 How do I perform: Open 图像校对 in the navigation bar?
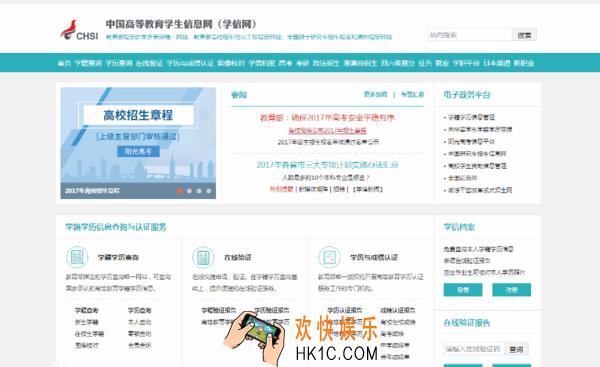point(231,63)
